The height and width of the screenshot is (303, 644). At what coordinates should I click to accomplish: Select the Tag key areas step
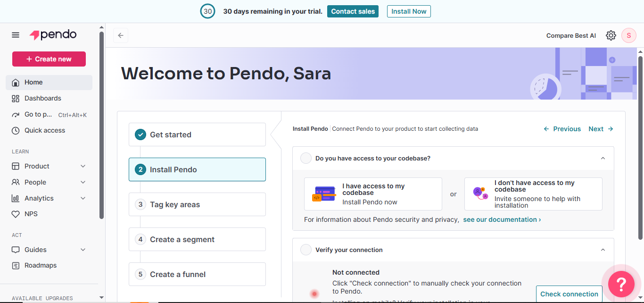197,204
